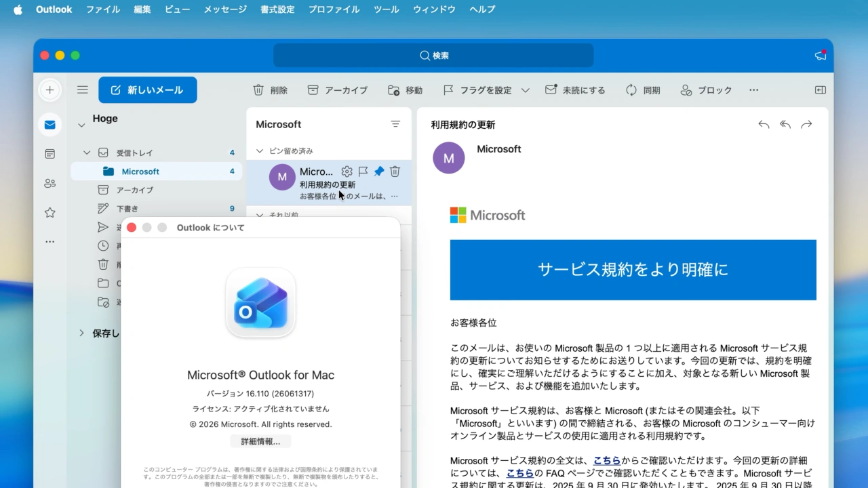Open the Apple menu

[18, 9]
